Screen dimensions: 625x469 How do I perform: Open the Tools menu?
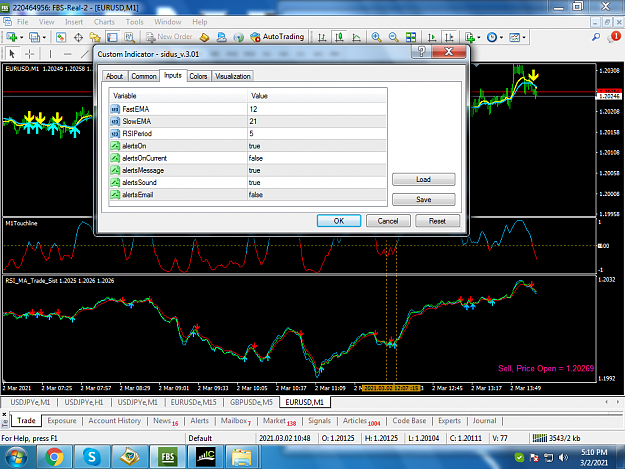pos(134,22)
